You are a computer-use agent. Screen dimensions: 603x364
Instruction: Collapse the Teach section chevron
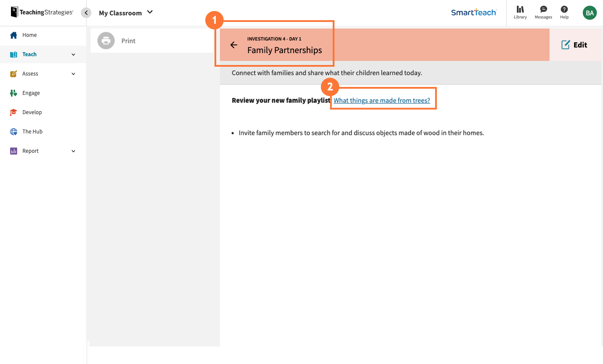[73, 54]
